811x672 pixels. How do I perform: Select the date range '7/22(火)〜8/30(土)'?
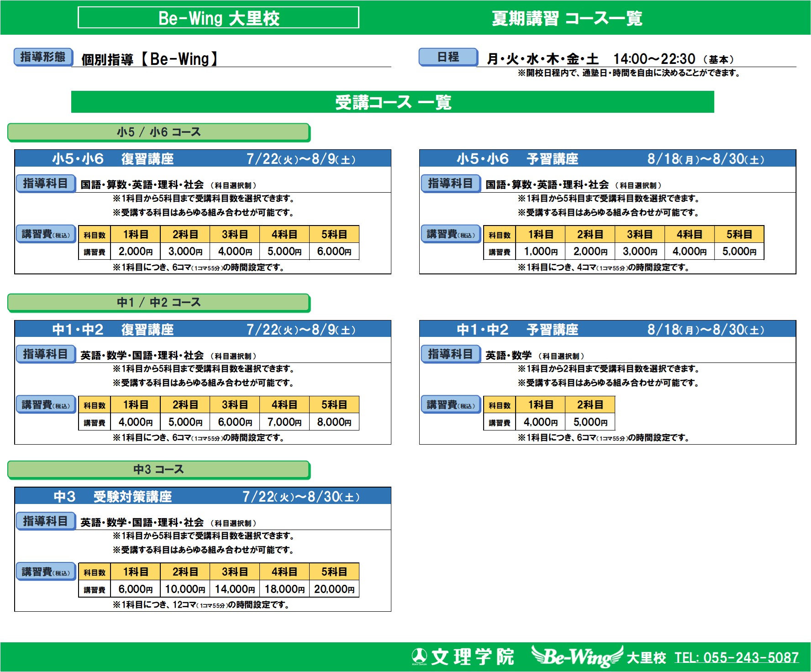pyautogui.click(x=301, y=497)
